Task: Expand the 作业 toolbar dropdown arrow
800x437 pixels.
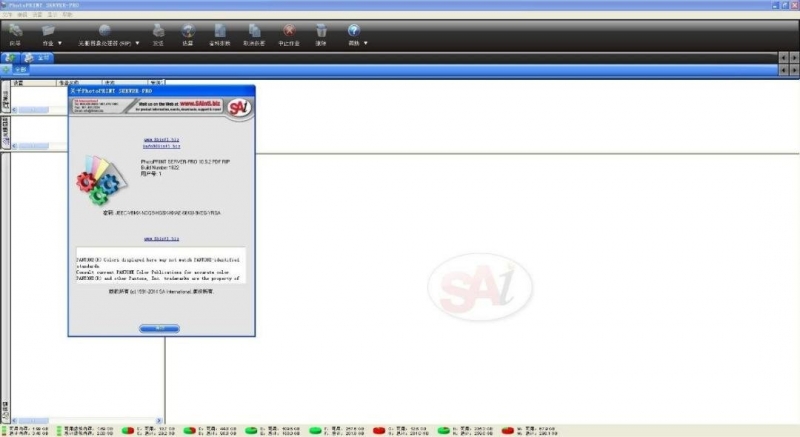Action: (60, 43)
